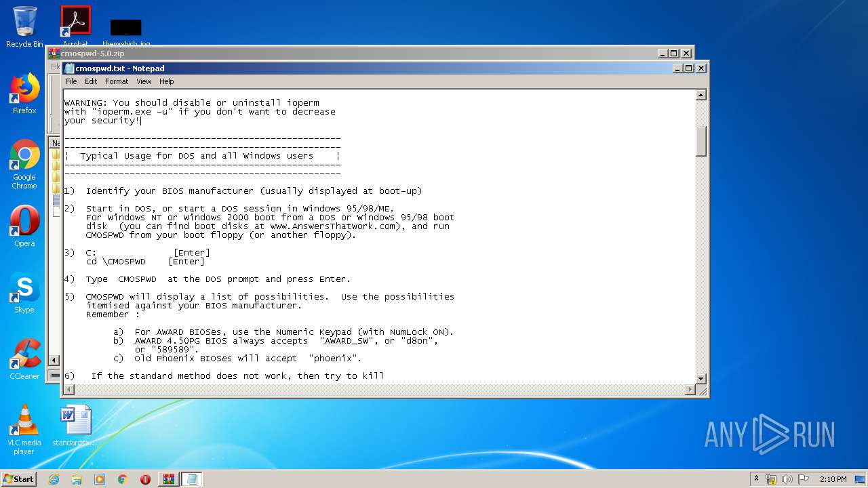Open the media player taskbar icon
868x488 pixels.
[100, 479]
